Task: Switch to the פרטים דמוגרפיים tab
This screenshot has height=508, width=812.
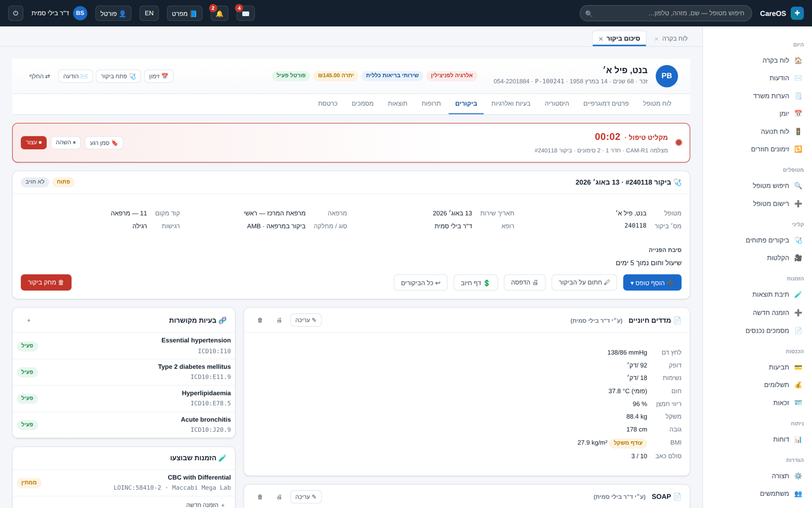Action: pos(606,104)
